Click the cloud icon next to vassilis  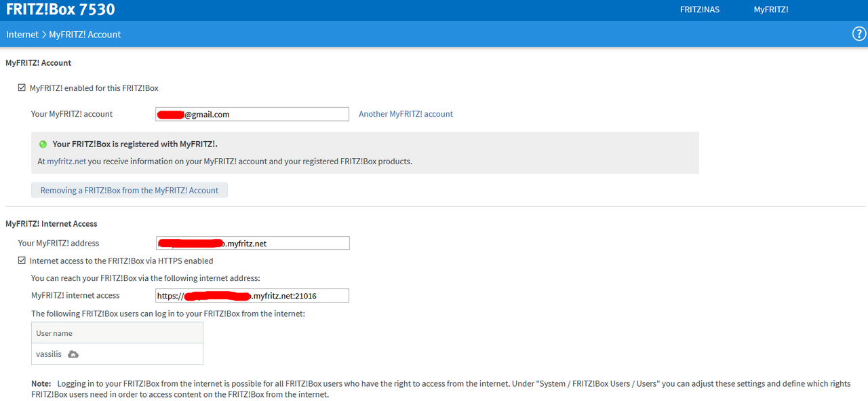(73, 354)
